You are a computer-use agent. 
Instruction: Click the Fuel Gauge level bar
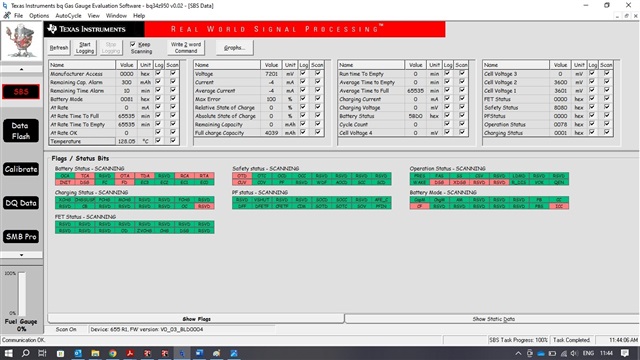coord(22,293)
